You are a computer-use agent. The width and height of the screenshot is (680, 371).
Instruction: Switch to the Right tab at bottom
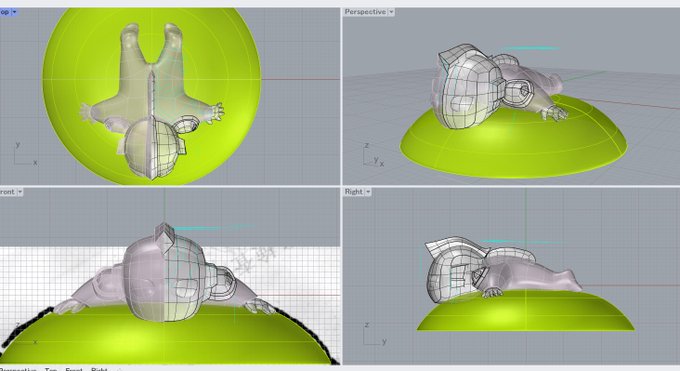click(99, 369)
